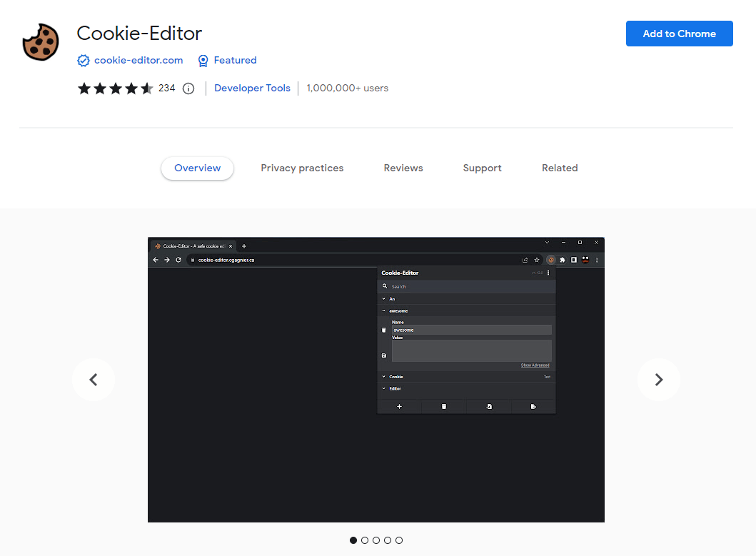The width and height of the screenshot is (756, 556).
Task: Select the first carousel dot indicator
Action: [353, 540]
